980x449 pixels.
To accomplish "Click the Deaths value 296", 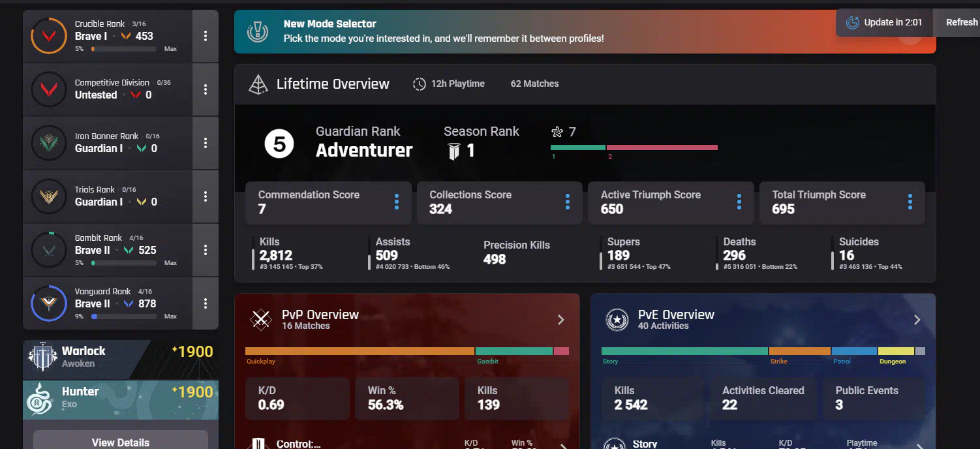I will (735, 255).
